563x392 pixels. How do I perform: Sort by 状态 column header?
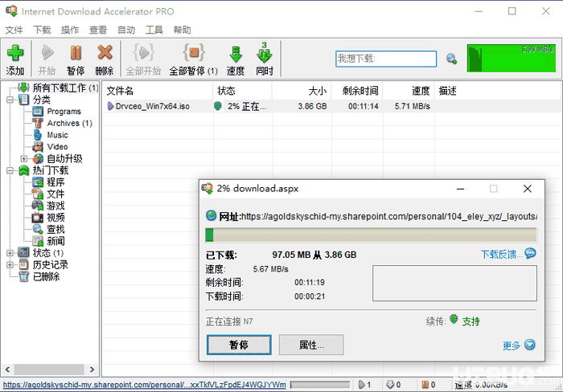pyautogui.click(x=242, y=91)
